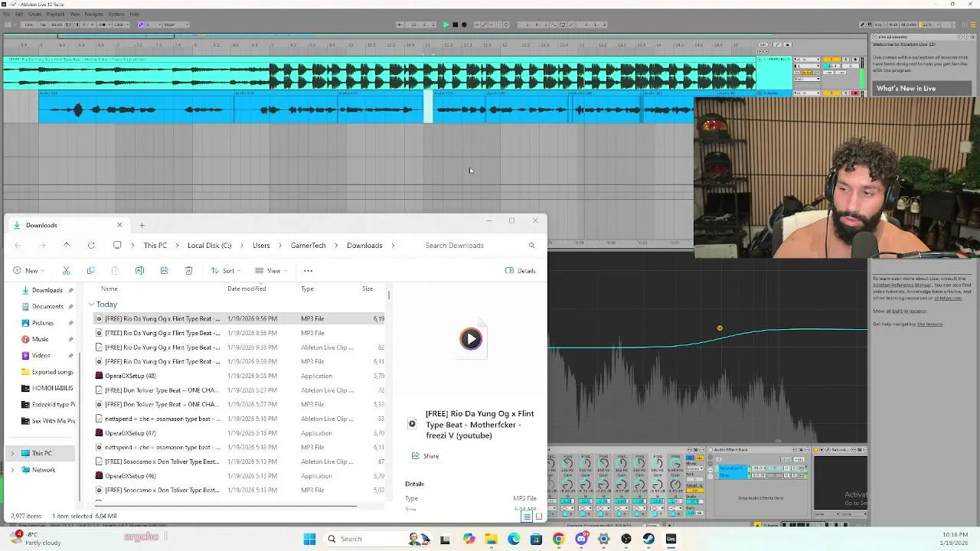The height and width of the screenshot is (551, 980).
Task: Open the Windows Start menu
Action: [x=309, y=539]
